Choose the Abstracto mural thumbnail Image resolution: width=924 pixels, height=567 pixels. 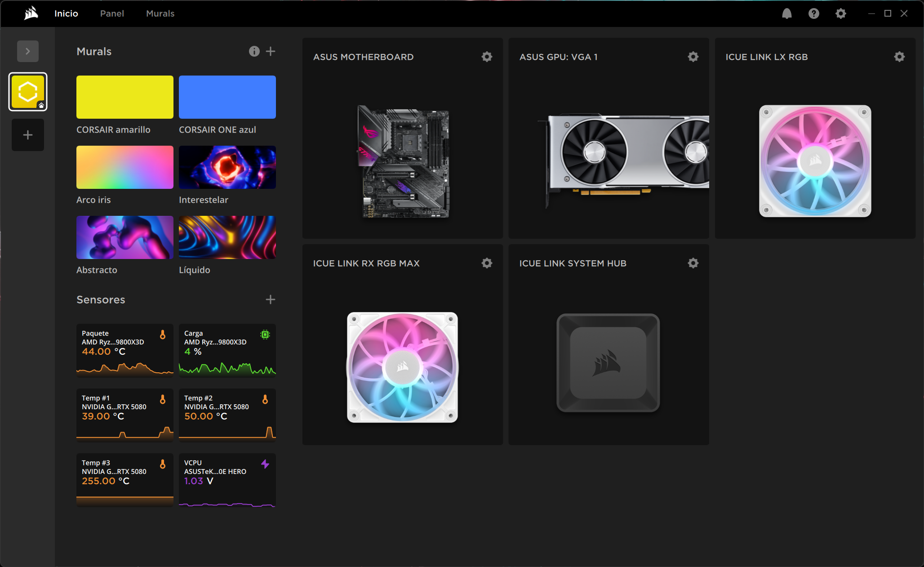coord(125,237)
